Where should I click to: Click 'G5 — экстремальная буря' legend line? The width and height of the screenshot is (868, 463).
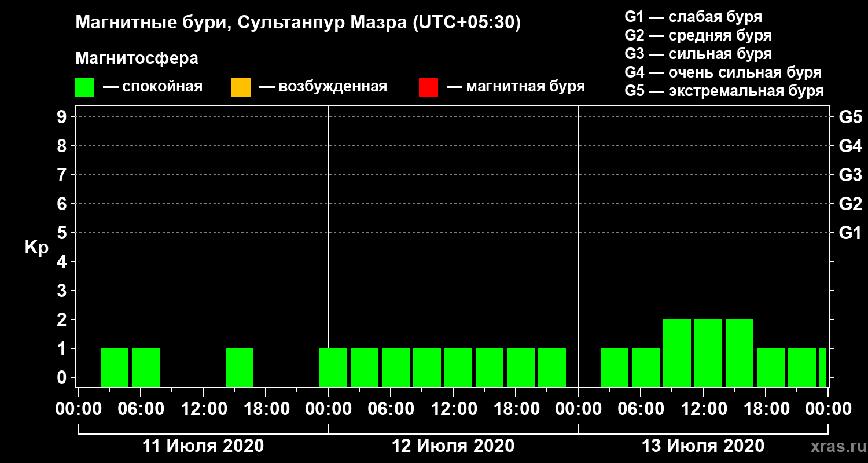pyautogui.click(x=724, y=91)
